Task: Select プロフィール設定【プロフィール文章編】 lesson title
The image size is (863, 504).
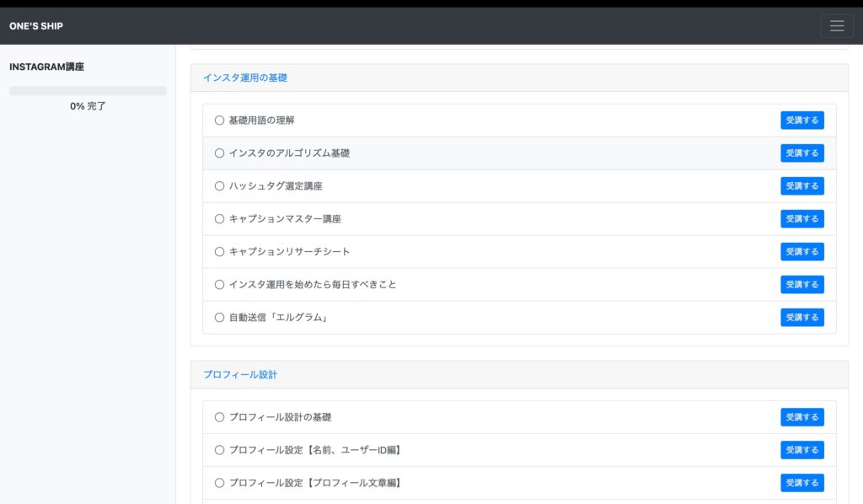Action: click(x=316, y=483)
